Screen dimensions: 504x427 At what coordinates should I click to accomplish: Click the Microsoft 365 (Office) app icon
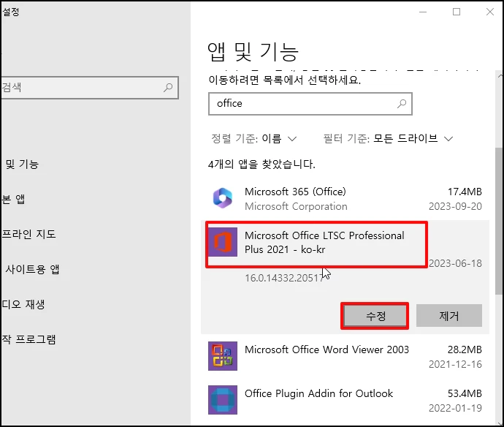click(x=223, y=198)
